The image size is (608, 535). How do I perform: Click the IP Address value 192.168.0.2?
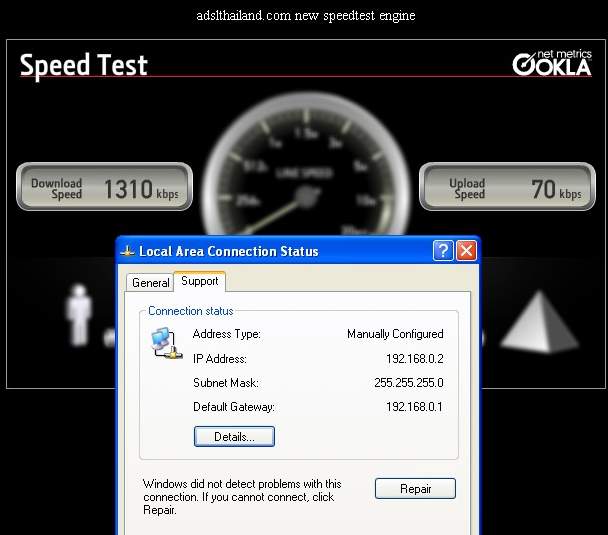click(x=414, y=359)
